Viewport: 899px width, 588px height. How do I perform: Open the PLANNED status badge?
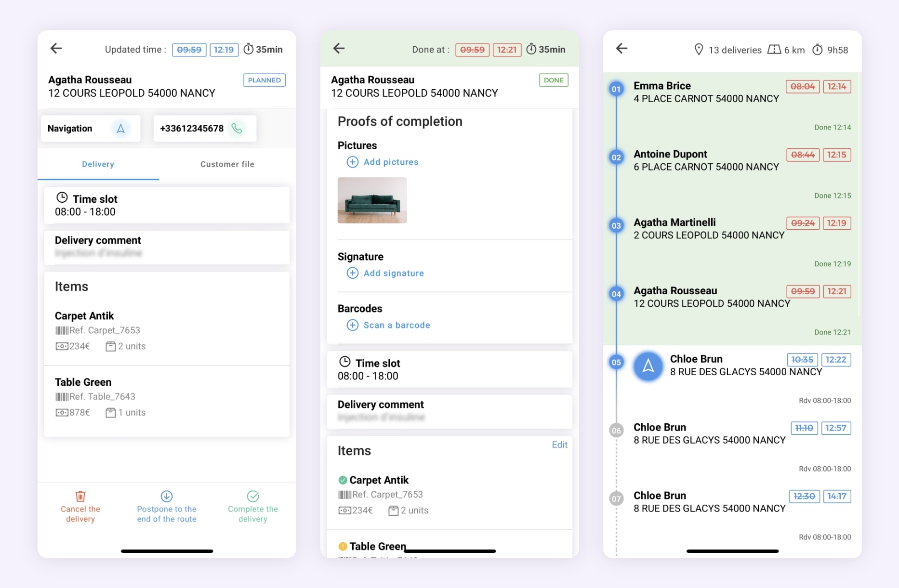coord(264,80)
